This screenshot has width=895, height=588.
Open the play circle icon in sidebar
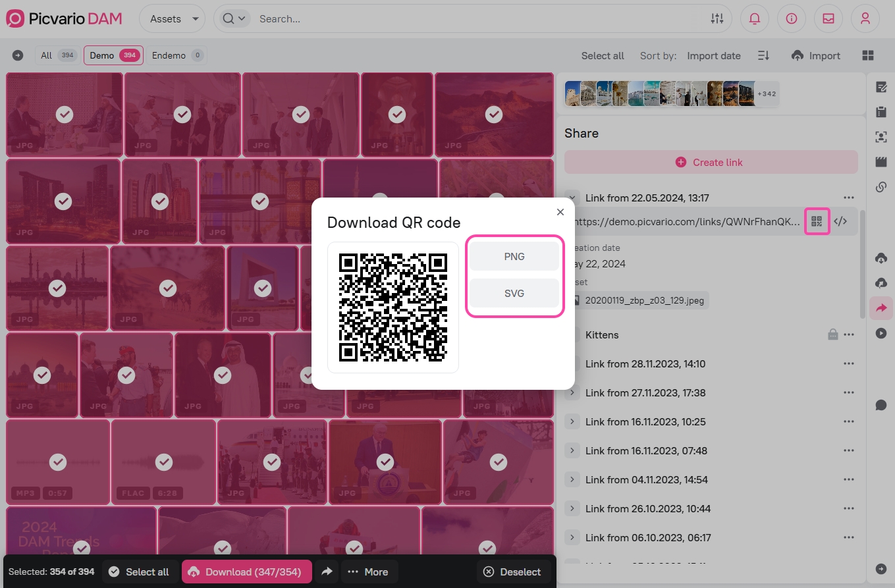pos(881,333)
